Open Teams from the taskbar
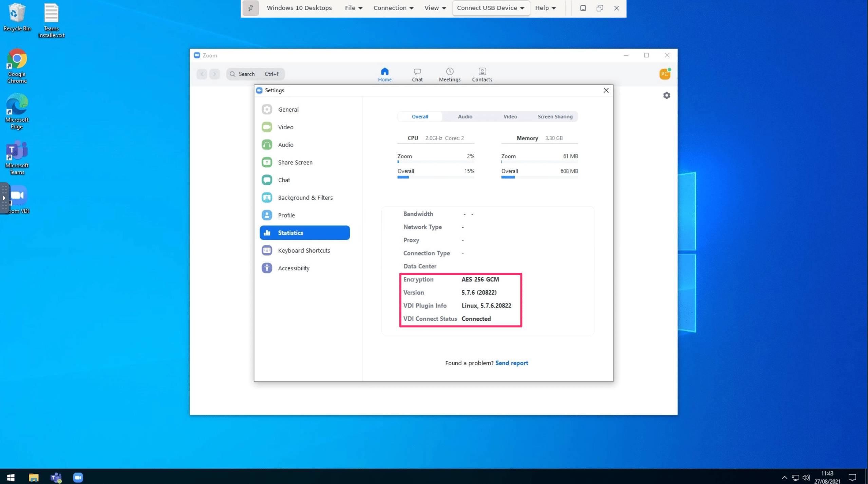Viewport: 868px width, 484px height. click(56, 477)
